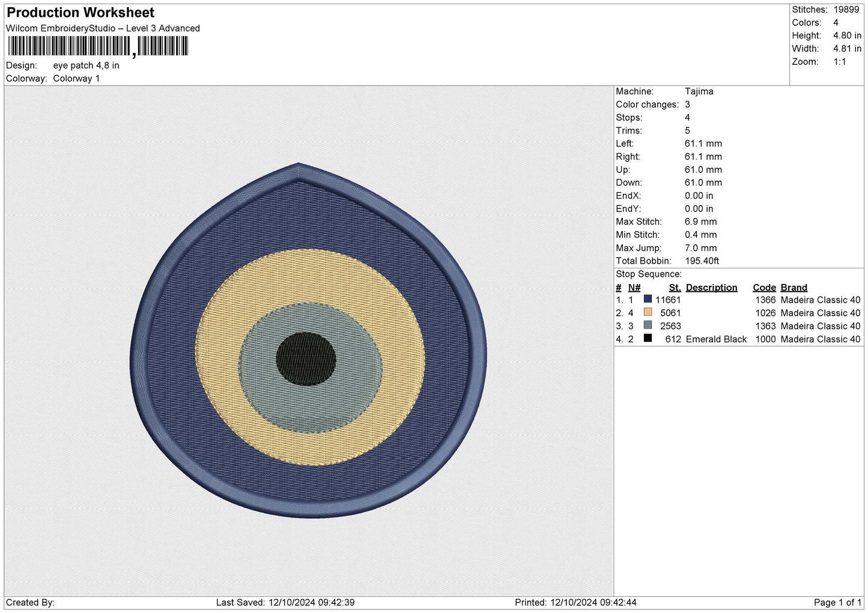The width and height of the screenshot is (868, 613).
Task: Click the Machine value Tajima
Action: tap(699, 91)
